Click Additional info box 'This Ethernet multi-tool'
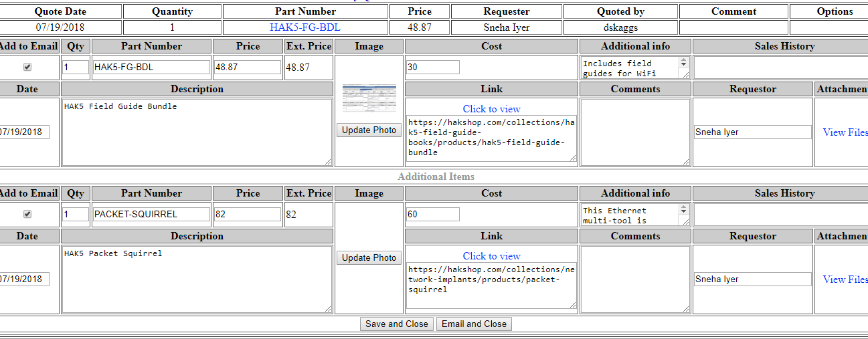The width and height of the screenshot is (868, 339). 635,215
